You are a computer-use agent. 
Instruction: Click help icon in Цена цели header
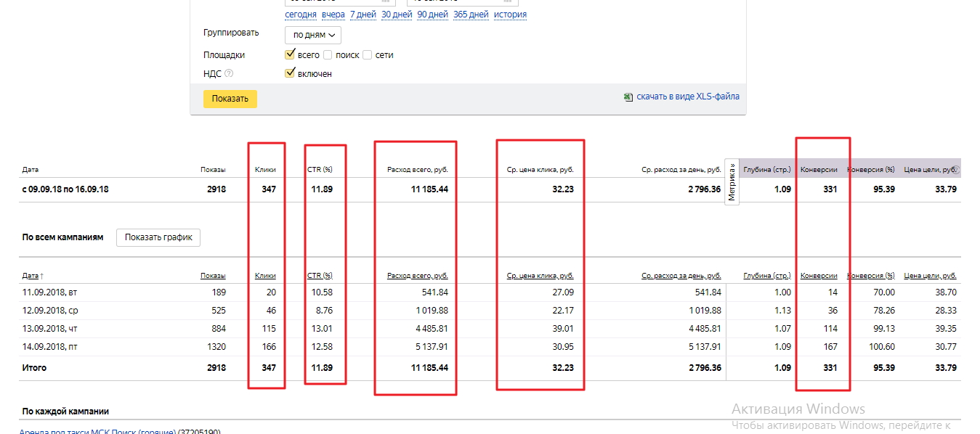click(x=957, y=170)
